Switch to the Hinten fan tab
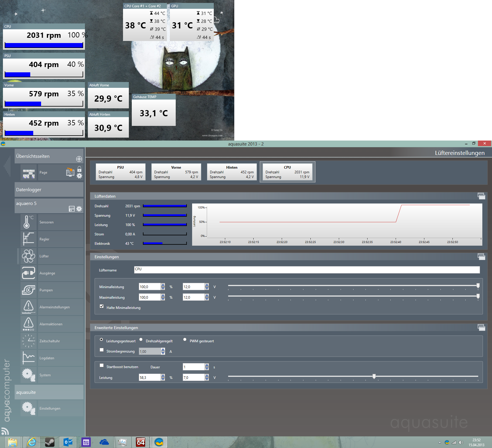Image resolution: width=492 pixels, height=448 pixels. pos(232,172)
